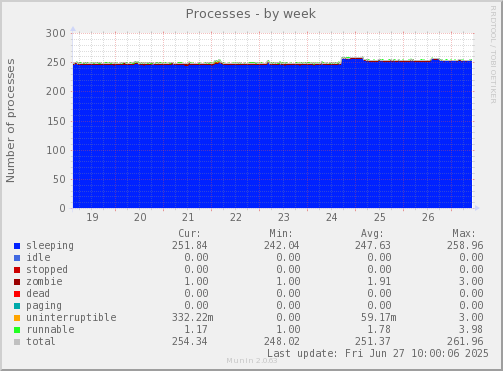Click x-axis day label 20
The image size is (503, 371).
[140, 217]
